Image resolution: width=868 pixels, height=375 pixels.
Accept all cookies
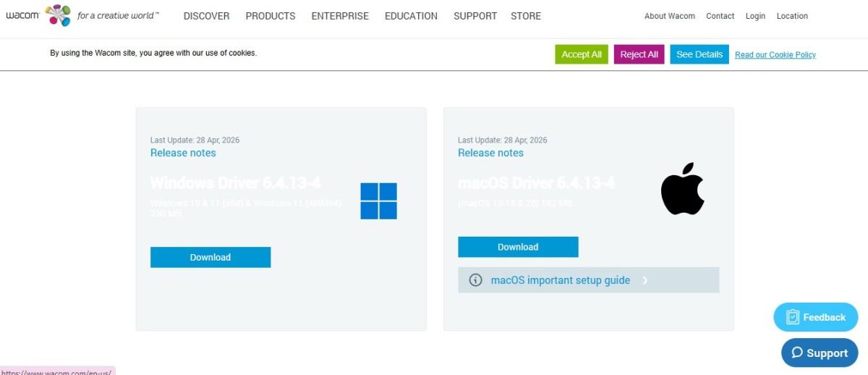582,54
